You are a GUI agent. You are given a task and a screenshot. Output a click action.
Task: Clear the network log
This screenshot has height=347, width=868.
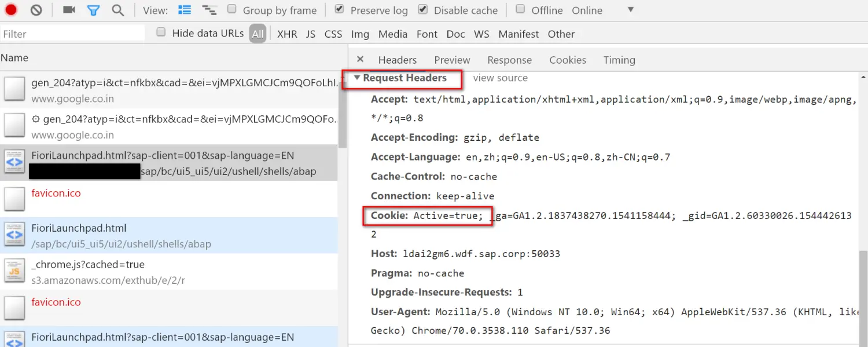tap(36, 10)
